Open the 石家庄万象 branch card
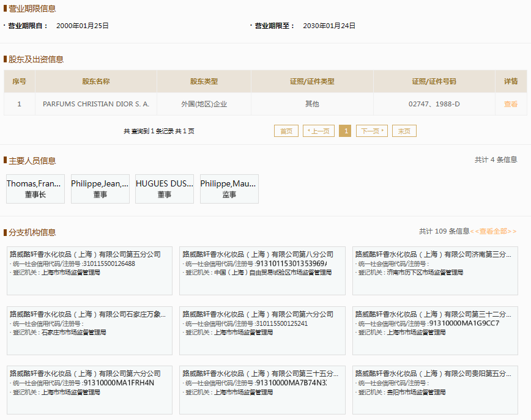The height and width of the screenshot is (420, 531). [89, 330]
